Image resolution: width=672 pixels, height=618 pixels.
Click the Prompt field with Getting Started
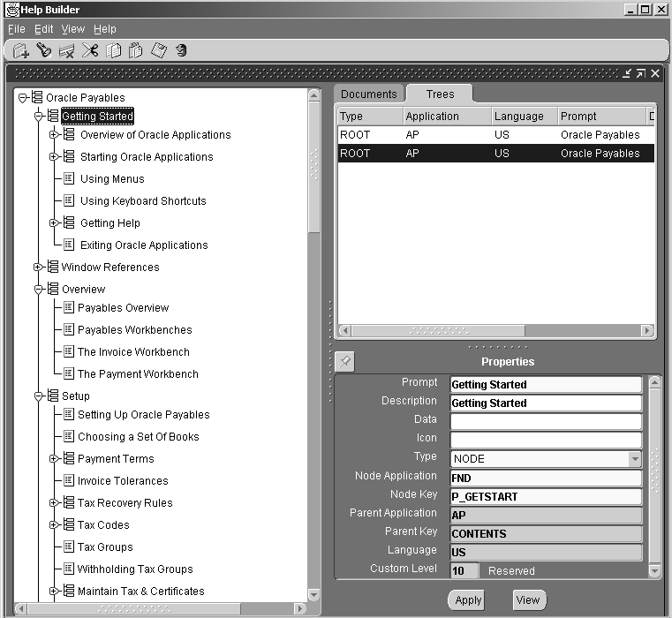tap(546, 384)
